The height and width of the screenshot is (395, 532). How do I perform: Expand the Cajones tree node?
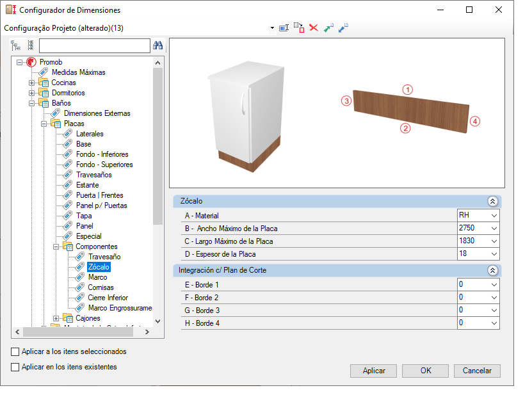tap(56, 318)
